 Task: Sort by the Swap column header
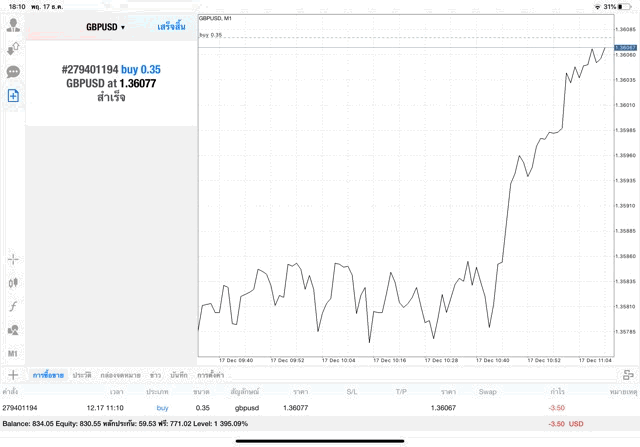click(x=487, y=391)
